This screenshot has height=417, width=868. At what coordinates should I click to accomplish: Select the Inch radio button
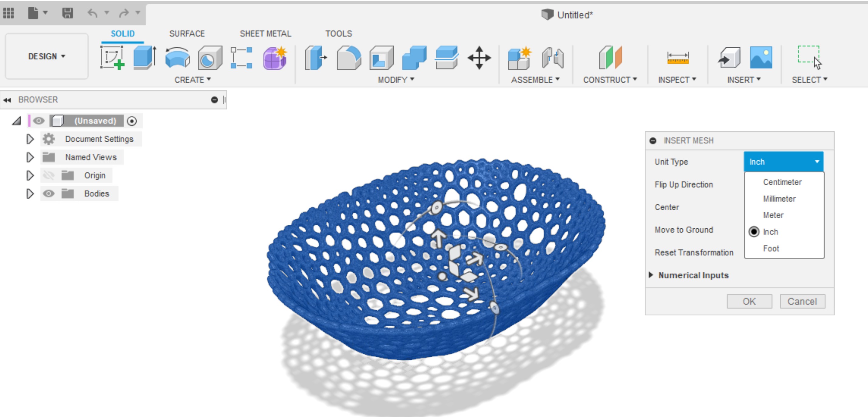pos(754,232)
